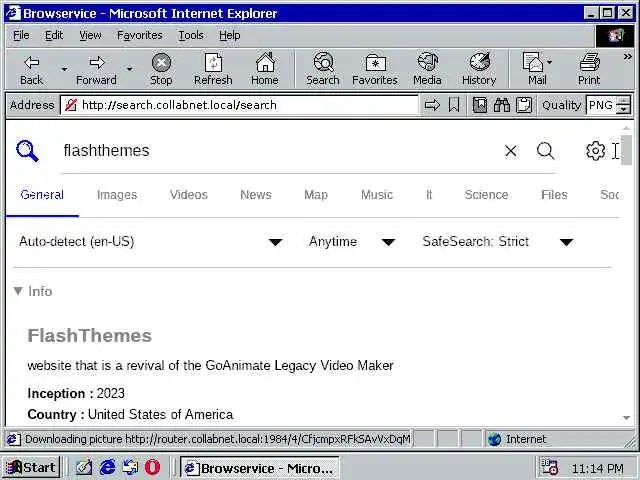Click the Go arrow beside the address bar
640x480 pixels.
[432, 105]
